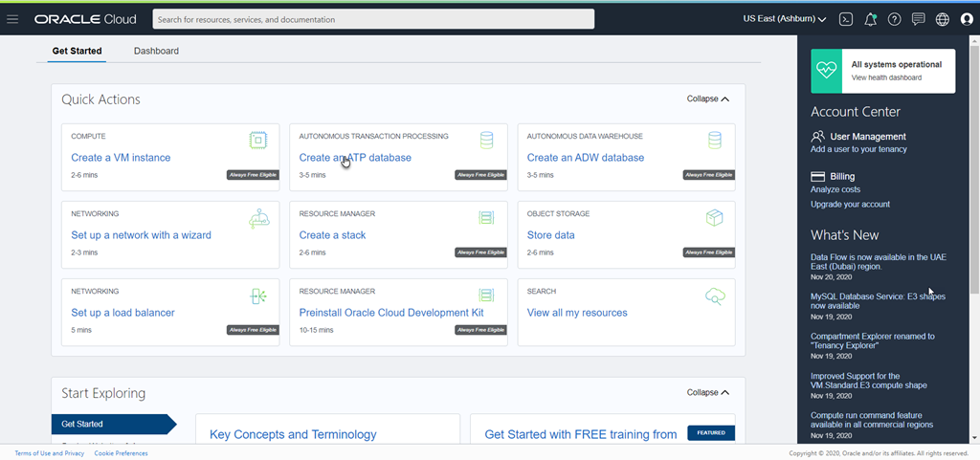980x460 pixels.
Task: Click the ADW database cylinder icon
Action: pos(714,141)
